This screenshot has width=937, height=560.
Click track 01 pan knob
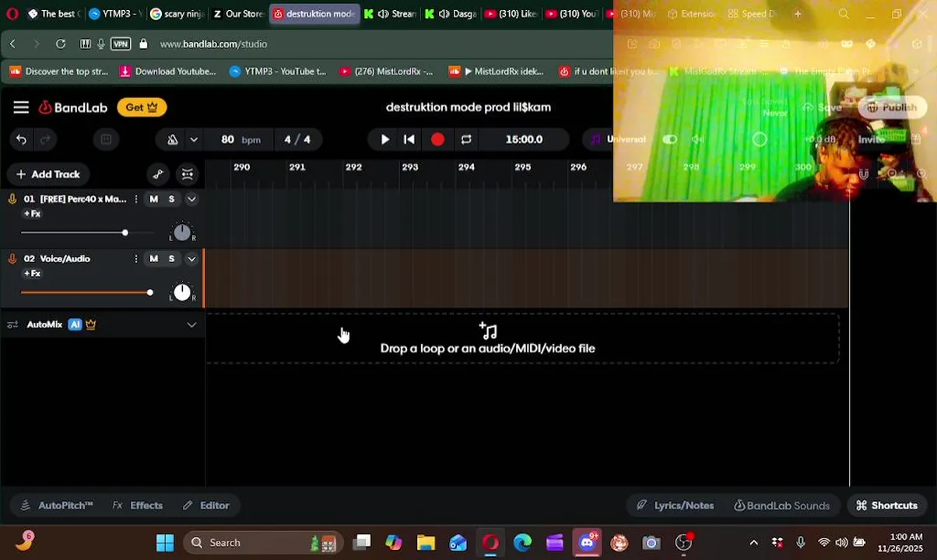[x=181, y=233]
